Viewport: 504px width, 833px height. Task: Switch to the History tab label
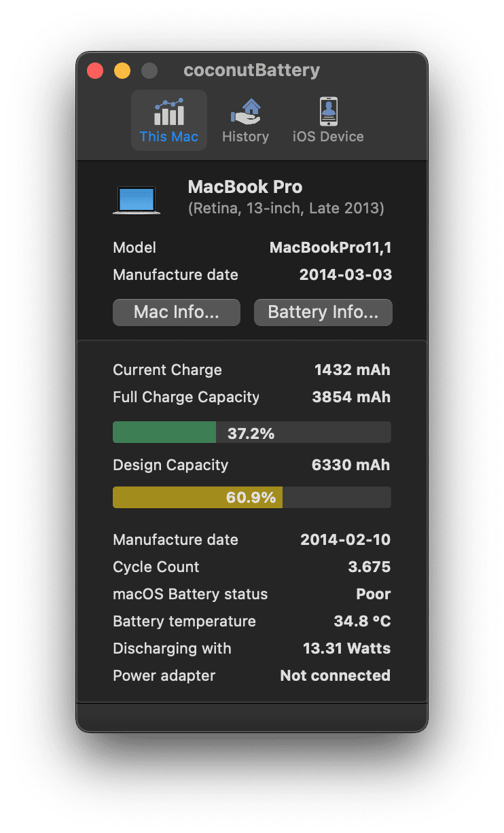coord(245,137)
